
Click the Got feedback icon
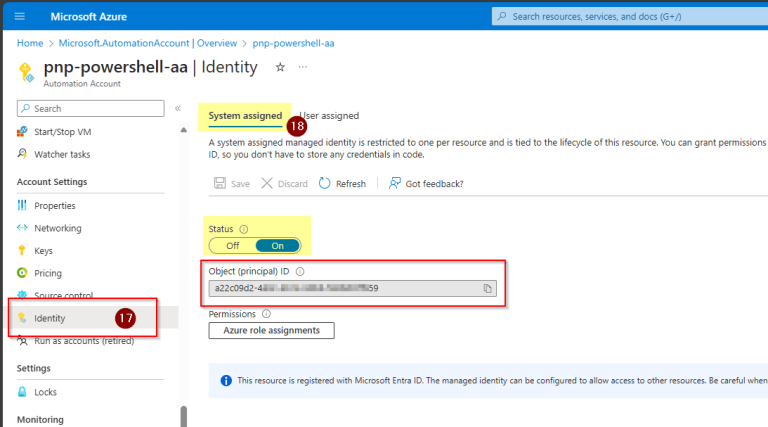(x=395, y=184)
